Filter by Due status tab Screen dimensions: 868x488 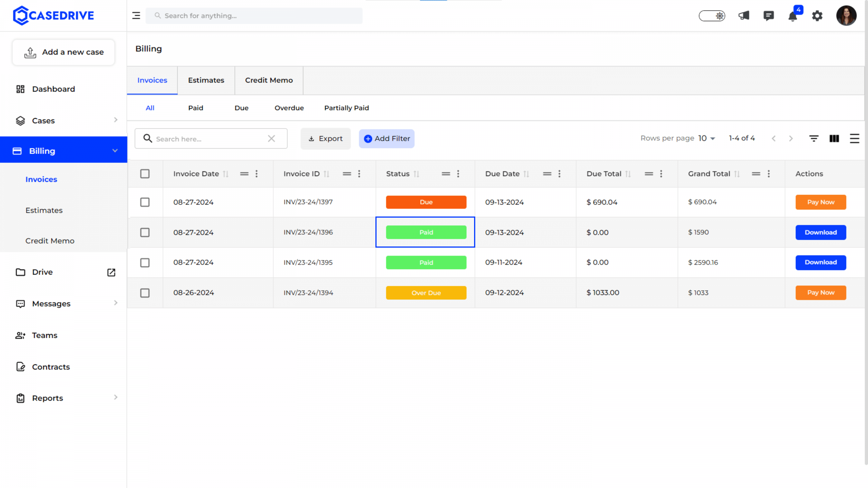tap(241, 108)
